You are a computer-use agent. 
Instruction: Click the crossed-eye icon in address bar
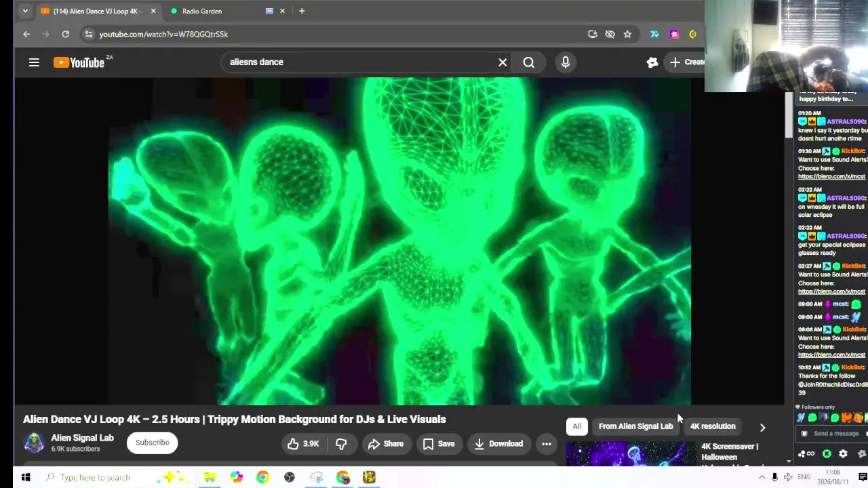click(610, 34)
